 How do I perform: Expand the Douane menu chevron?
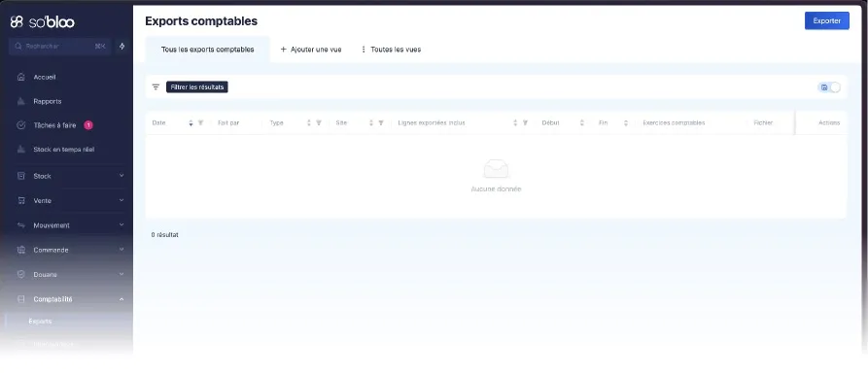click(x=122, y=274)
